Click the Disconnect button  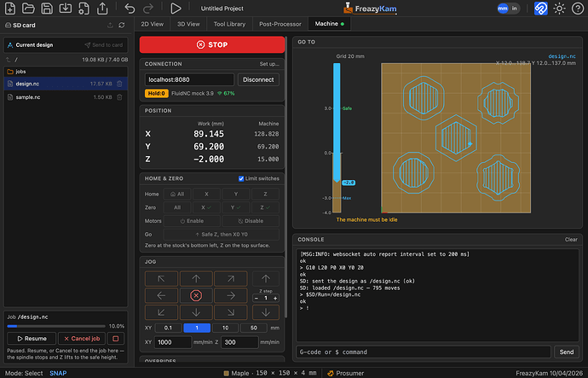pos(258,79)
